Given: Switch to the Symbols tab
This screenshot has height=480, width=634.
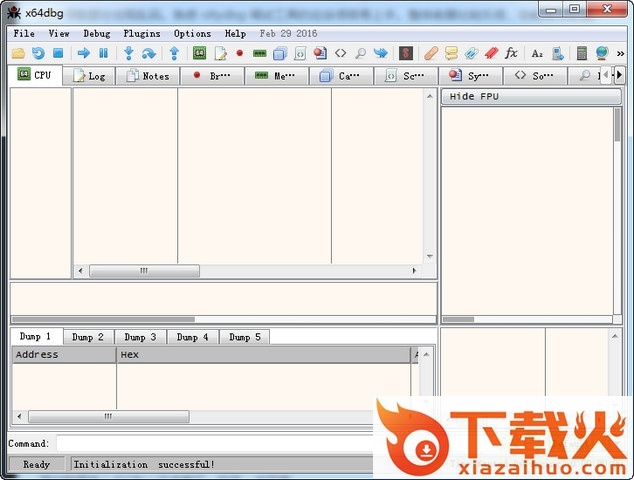Looking at the screenshot, I should click(471, 76).
